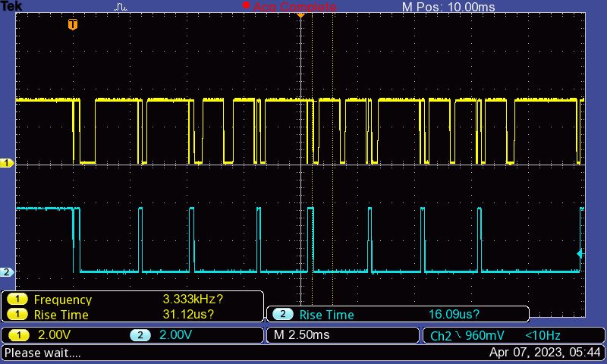The width and height of the screenshot is (607, 364).
Task: Select the orange T trigger position marker
Action: click(73, 24)
